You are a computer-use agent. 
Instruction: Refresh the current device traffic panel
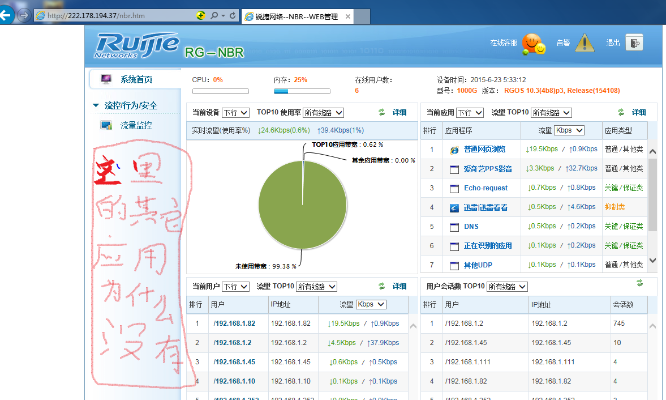[x=381, y=113]
